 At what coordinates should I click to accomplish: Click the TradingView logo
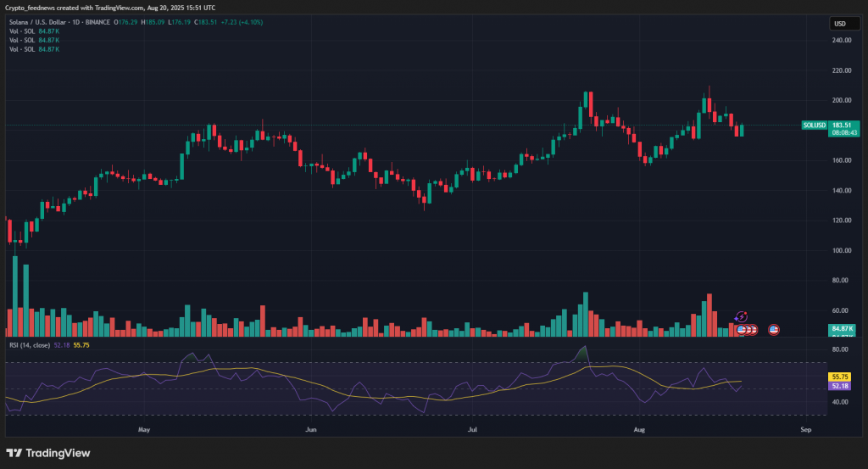tap(48, 453)
